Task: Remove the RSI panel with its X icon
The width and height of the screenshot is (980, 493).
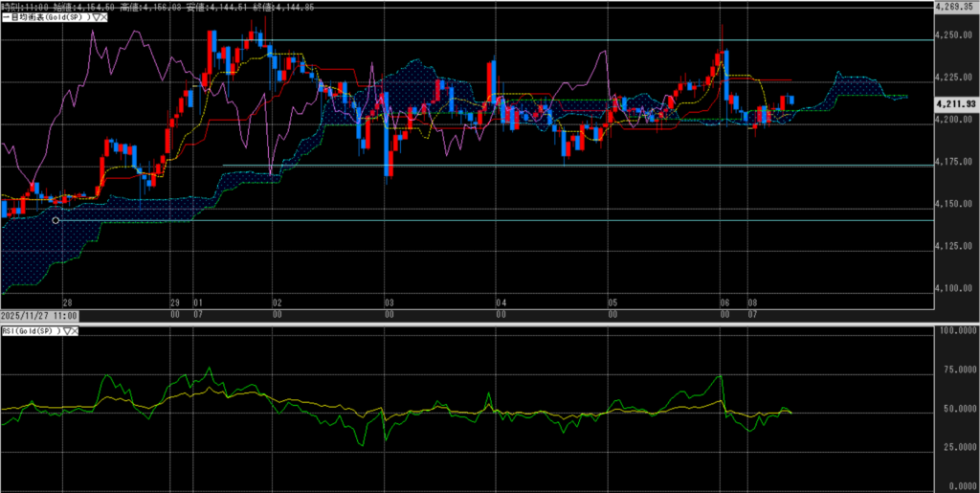Action: (x=76, y=330)
